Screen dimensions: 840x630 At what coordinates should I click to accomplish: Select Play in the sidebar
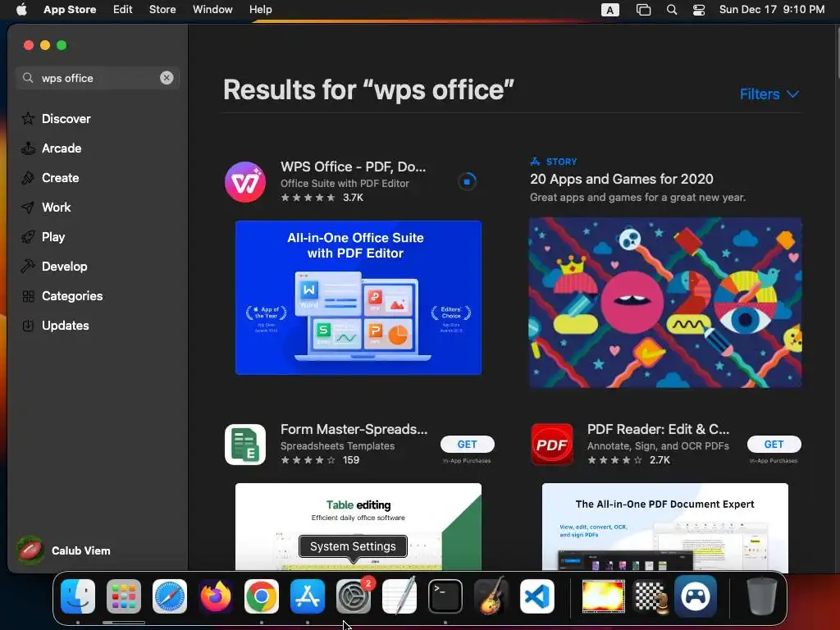point(53,237)
